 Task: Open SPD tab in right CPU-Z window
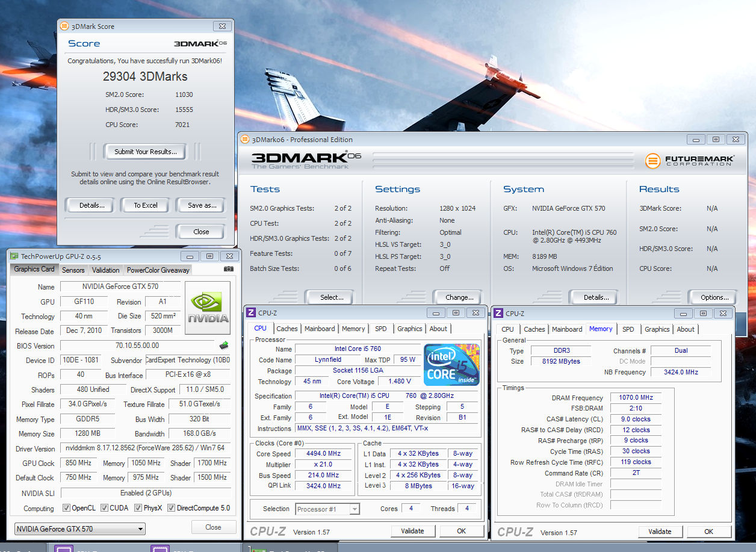pyautogui.click(x=628, y=329)
